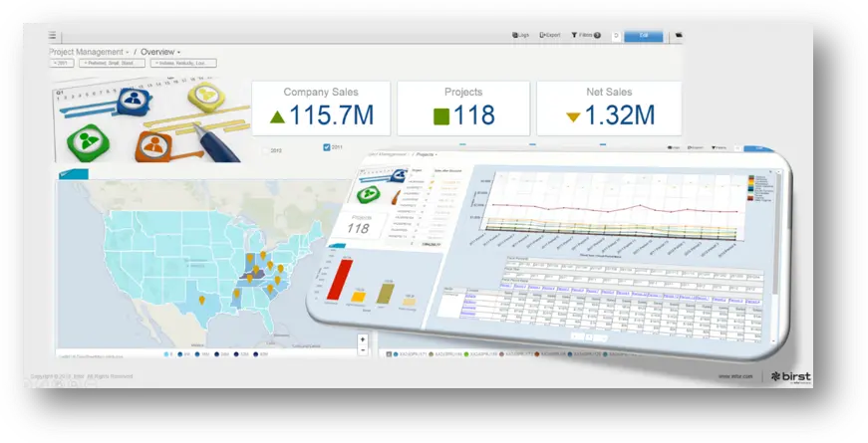Click the small Projects 118 card on tablet
This screenshot has height=443, width=868.
coord(358,225)
